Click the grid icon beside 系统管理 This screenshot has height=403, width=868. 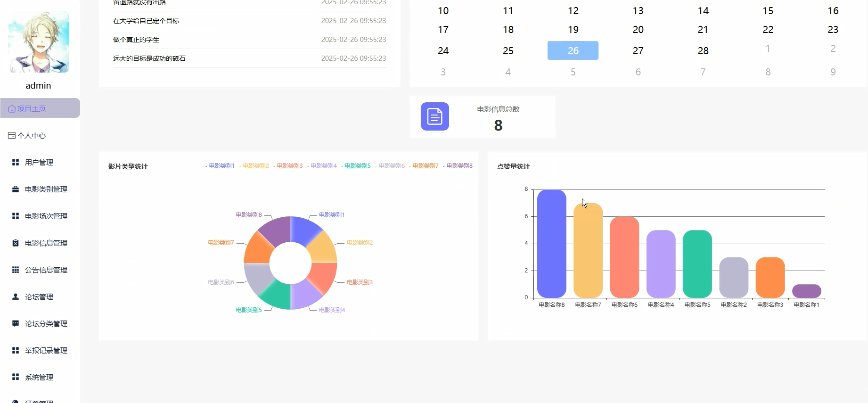click(x=16, y=377)
